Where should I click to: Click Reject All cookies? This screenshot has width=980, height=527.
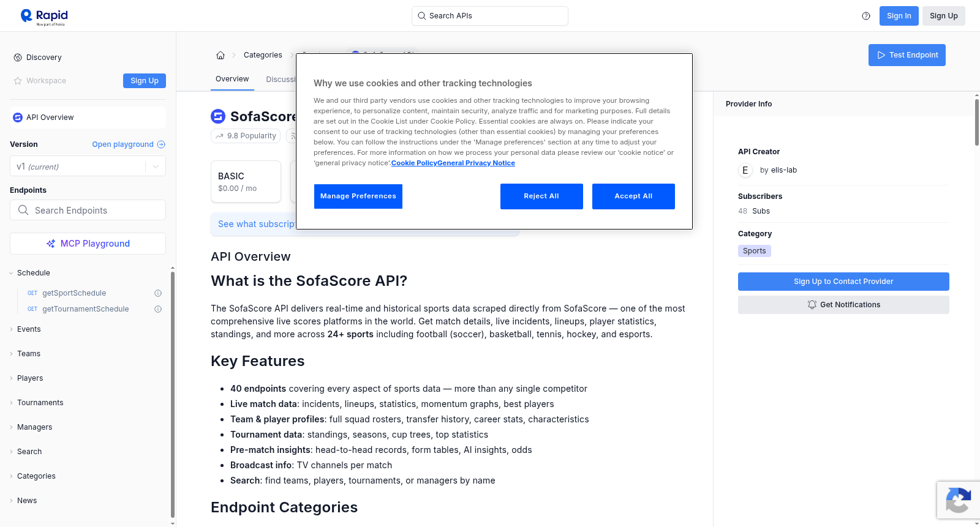pos(541,196)
